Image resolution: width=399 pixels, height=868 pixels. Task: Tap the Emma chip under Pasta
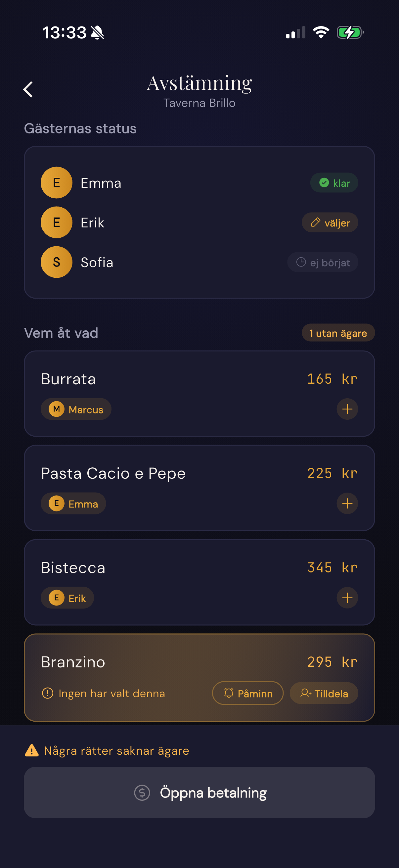73,504
